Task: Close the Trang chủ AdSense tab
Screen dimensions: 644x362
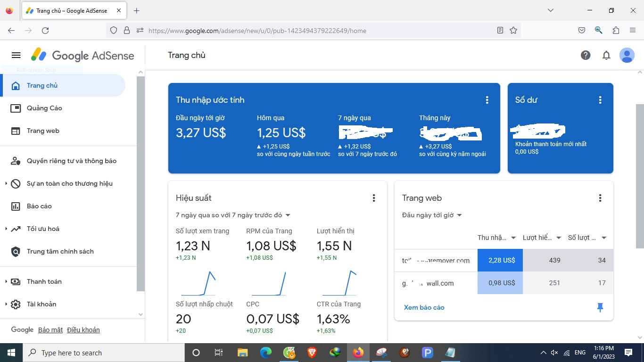Action: coord(118,10)
